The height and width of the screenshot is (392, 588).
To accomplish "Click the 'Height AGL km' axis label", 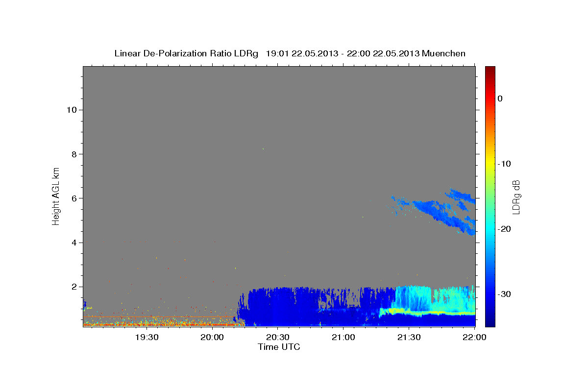I will click(56, 196).
